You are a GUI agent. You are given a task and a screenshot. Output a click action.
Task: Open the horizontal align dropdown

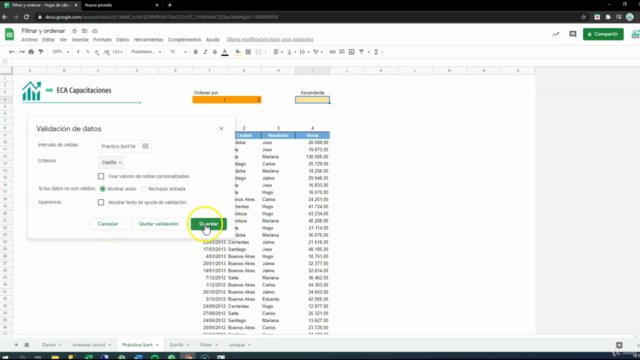click(x=278, y=52)
